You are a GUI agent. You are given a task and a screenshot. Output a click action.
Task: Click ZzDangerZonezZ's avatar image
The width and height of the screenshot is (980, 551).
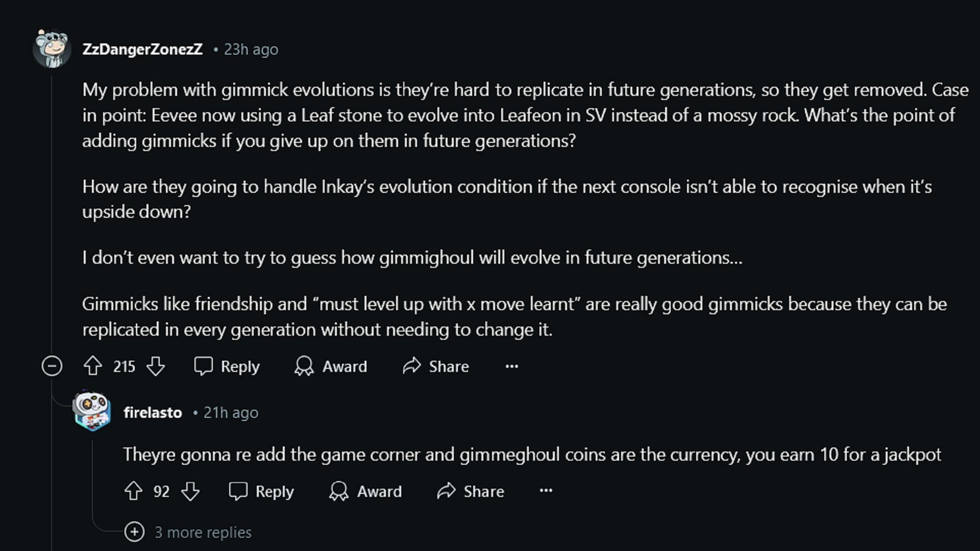click(x=52, y=48)
